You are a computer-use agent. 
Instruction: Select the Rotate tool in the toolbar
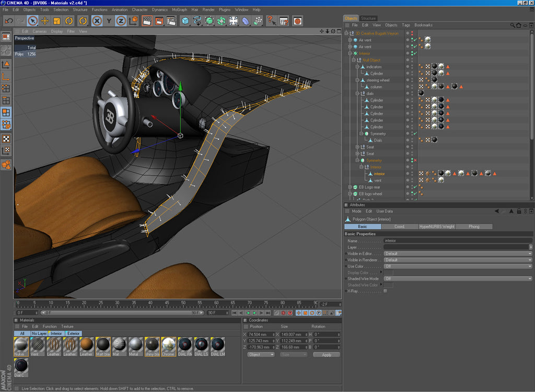coord(69,21)
